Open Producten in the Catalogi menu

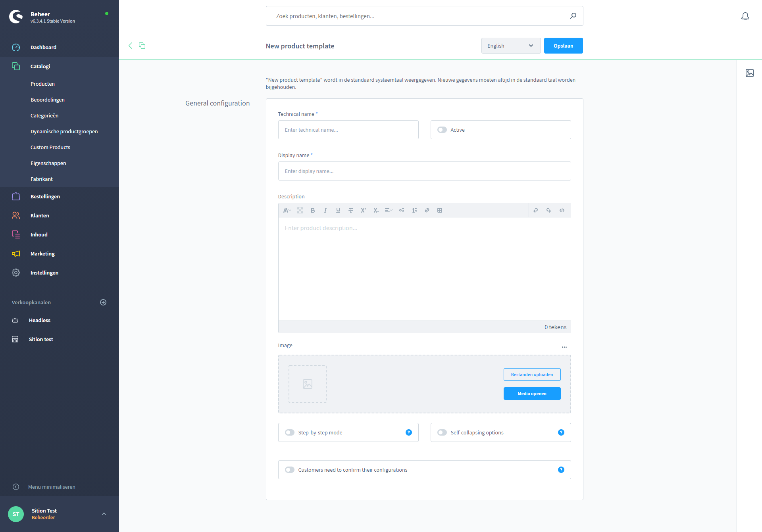click(42, 84)
